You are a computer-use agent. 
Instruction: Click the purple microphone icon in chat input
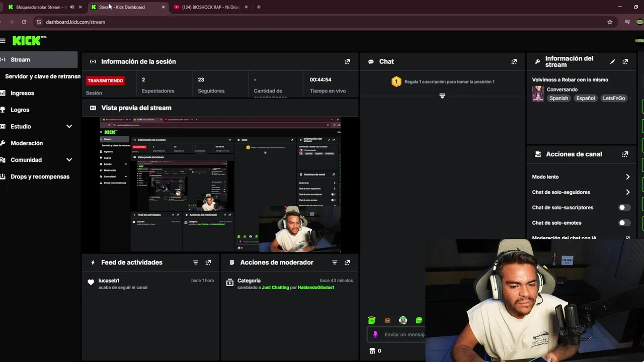pos(375,334)
